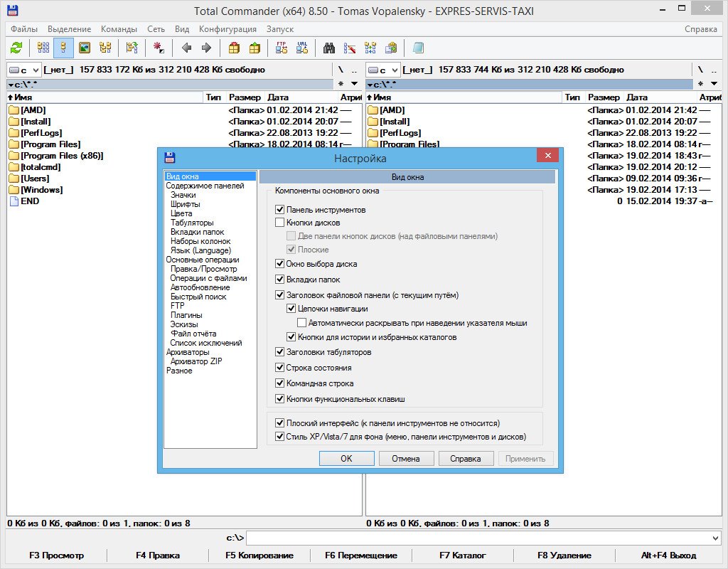Click the tree icon with green arrow
The width and height of the screenshot is (728, 569).
pyautogui.click(x=132, y=48)
